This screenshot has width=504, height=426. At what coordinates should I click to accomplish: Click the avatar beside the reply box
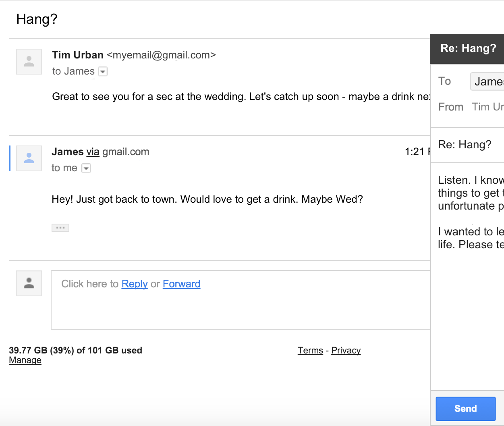pyautogui.click(x=29, y=283)
